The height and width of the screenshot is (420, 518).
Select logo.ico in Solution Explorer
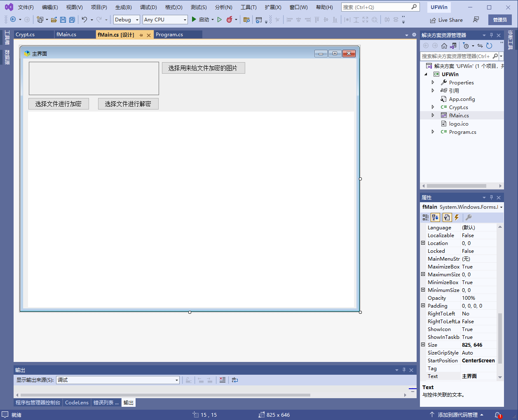click(x=459, y=124)
